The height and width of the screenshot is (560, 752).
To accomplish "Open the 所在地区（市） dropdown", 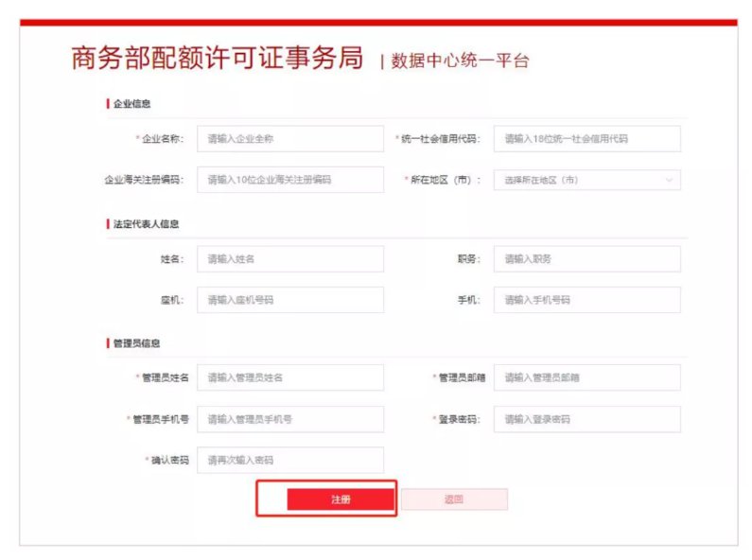I will point(586,180).
